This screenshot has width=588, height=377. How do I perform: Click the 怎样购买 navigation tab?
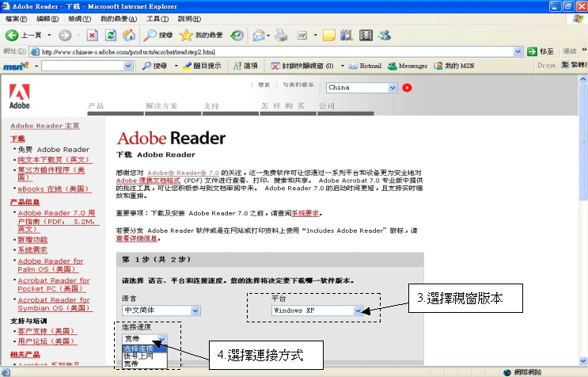click(x=283, y=106)
